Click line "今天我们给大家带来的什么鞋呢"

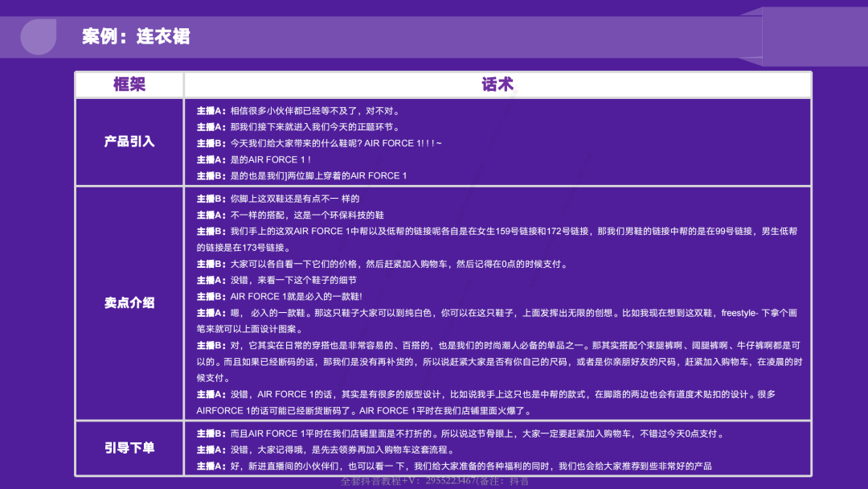[x=319, y=143]
